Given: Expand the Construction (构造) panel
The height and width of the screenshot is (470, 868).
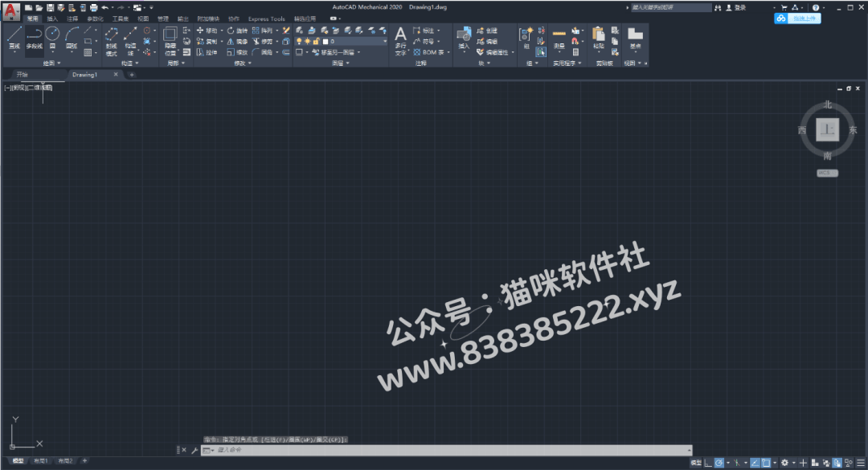Looking at the screenshot, I should (x=130, y=63).
